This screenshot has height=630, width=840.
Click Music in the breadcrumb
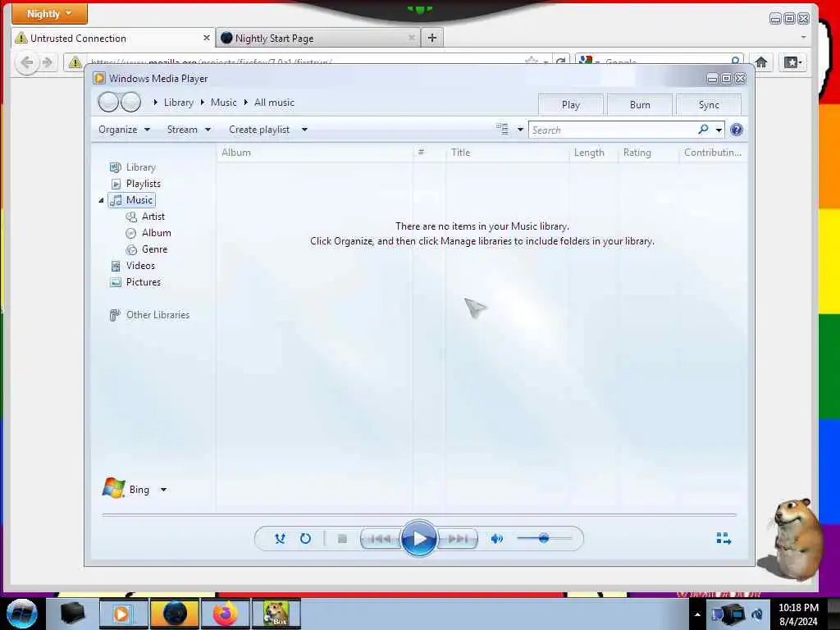[x=223, y=103]
